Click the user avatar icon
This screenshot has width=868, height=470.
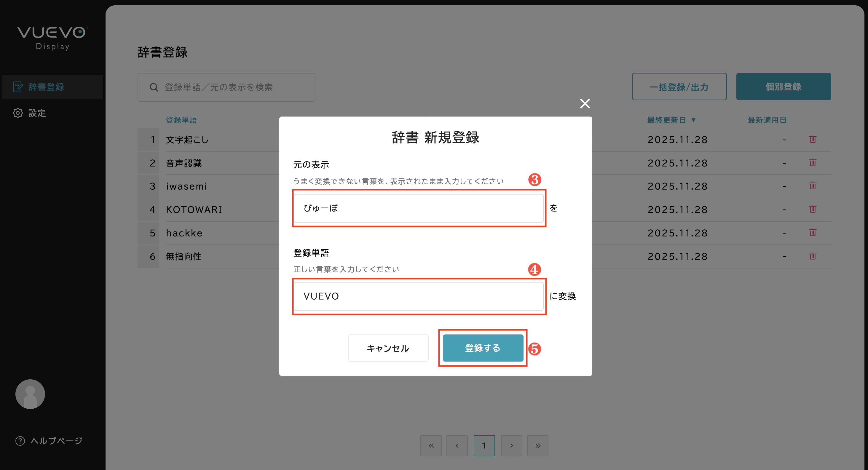[30, 394]
